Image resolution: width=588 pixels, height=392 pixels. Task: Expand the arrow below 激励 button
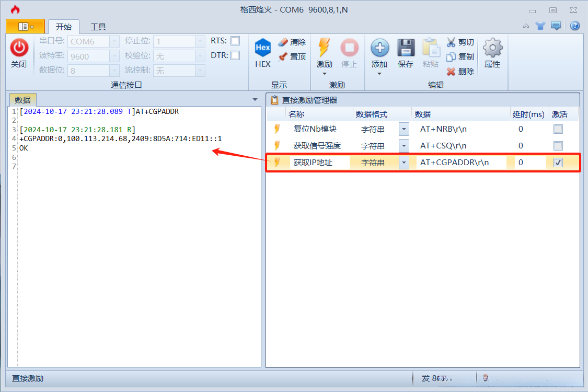(325, 74)
